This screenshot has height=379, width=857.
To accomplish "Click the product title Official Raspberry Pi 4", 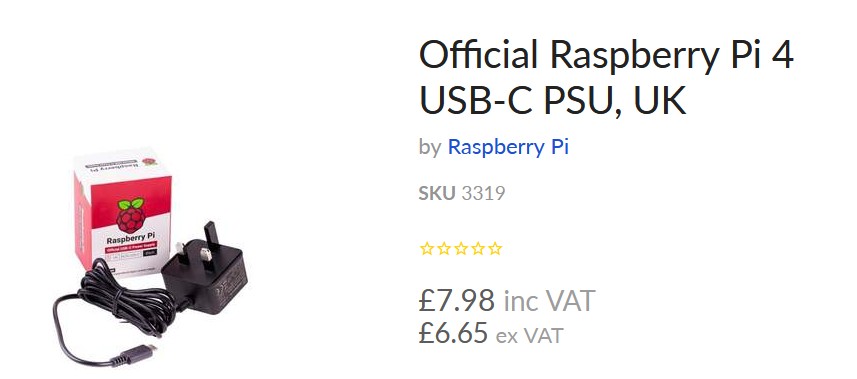I will pos(606,55).
